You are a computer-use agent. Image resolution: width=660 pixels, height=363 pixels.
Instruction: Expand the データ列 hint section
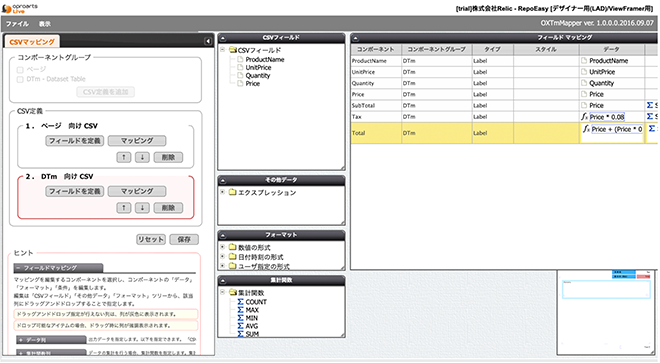[x=51, y=340]
